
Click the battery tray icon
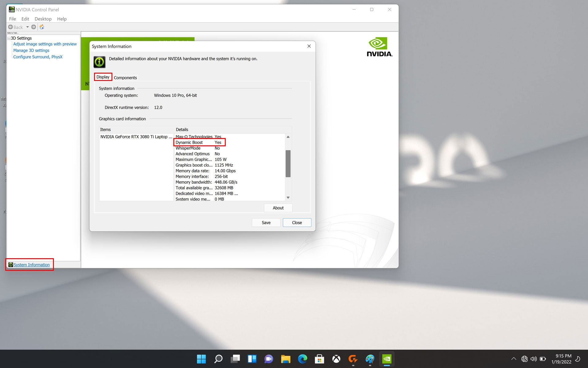(x=543, y=359)
